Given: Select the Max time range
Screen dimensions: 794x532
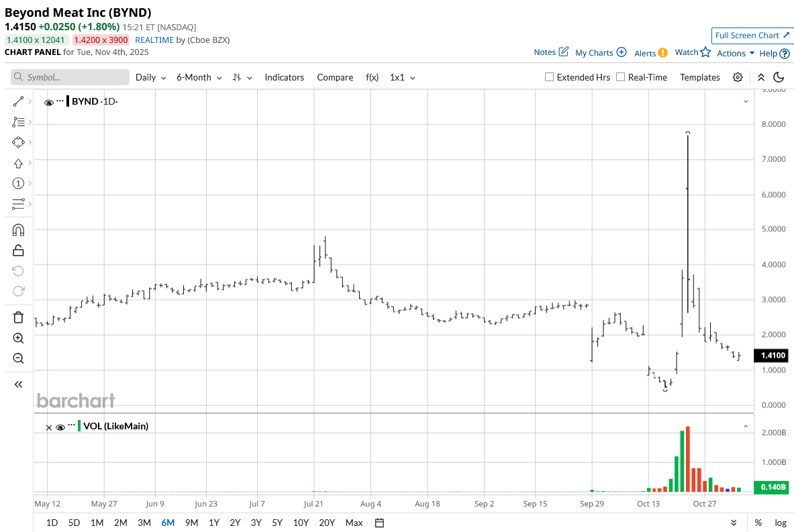Looking at the screenshot, I should pos(354,523).
